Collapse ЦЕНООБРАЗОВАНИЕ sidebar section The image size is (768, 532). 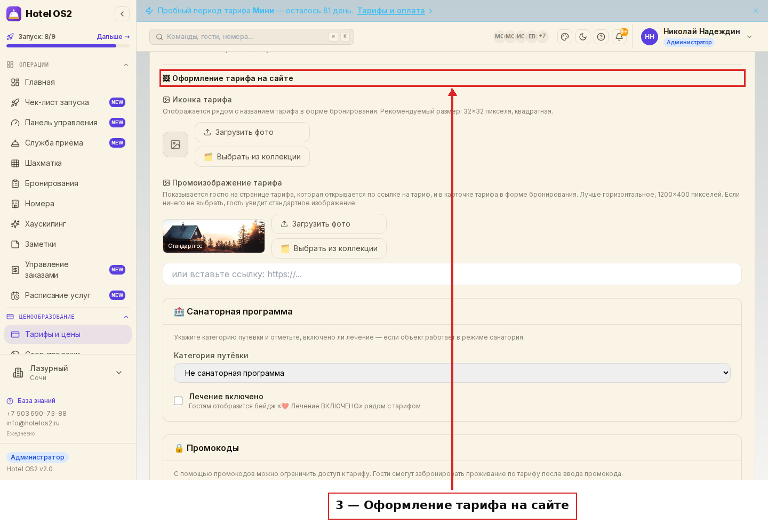[126, 317]
